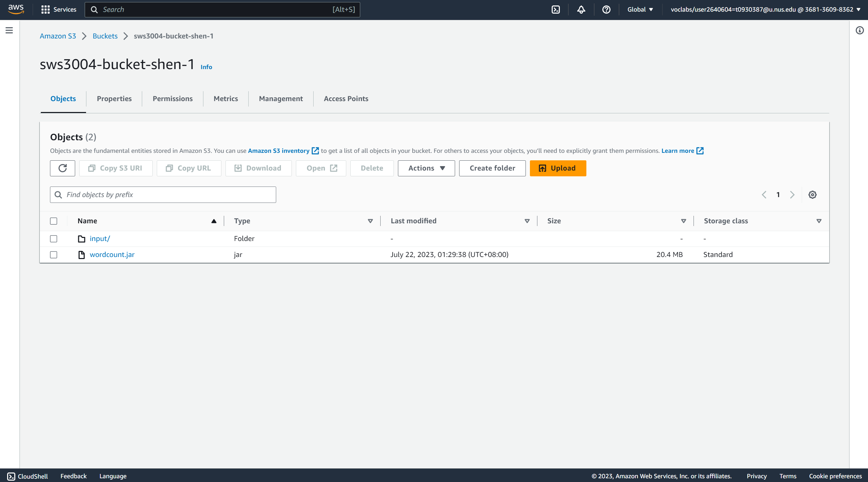Open the Learn more link
The width and height of the screenshot is (868, 482).
(678, 151)
